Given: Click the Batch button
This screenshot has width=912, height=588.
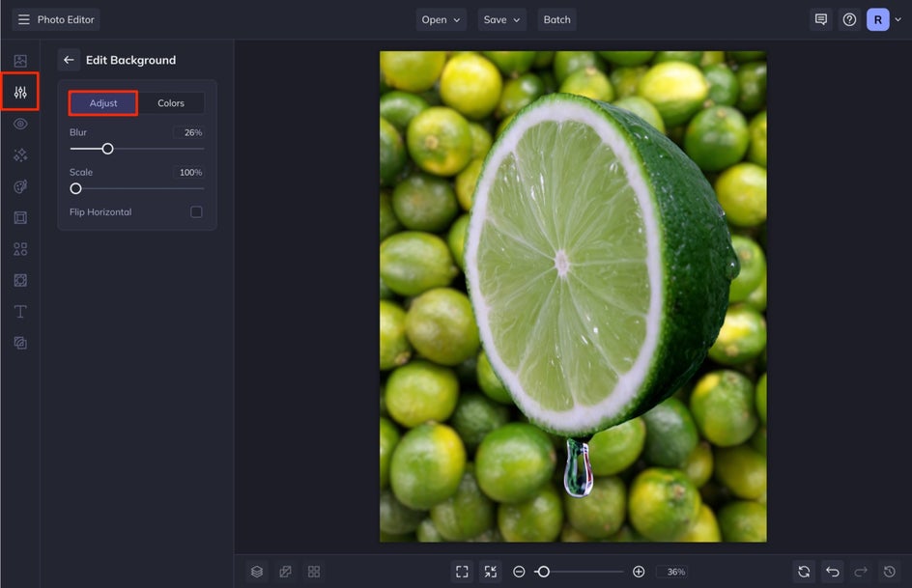Looking at the screenshot, I should click(x=556, y=19).
